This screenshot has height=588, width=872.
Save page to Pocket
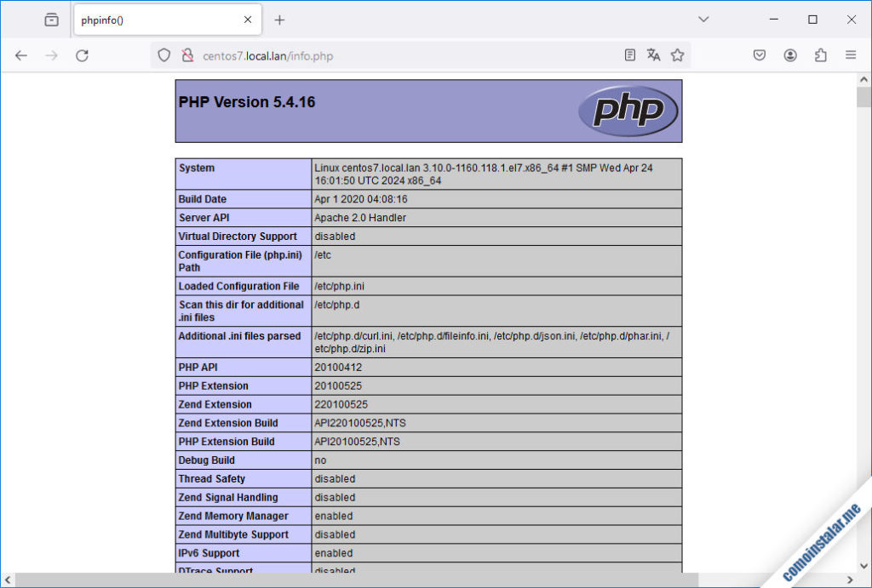(760, 55)
